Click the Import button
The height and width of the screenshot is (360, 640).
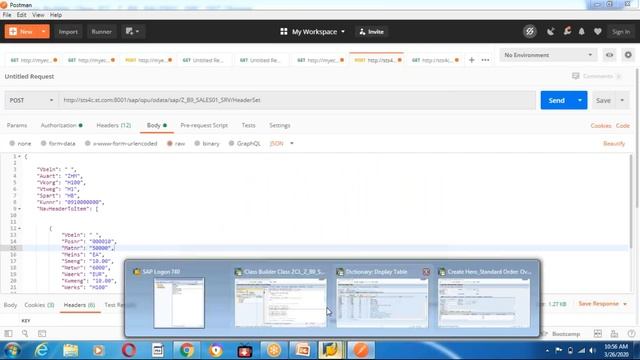[x=68, y=31]
